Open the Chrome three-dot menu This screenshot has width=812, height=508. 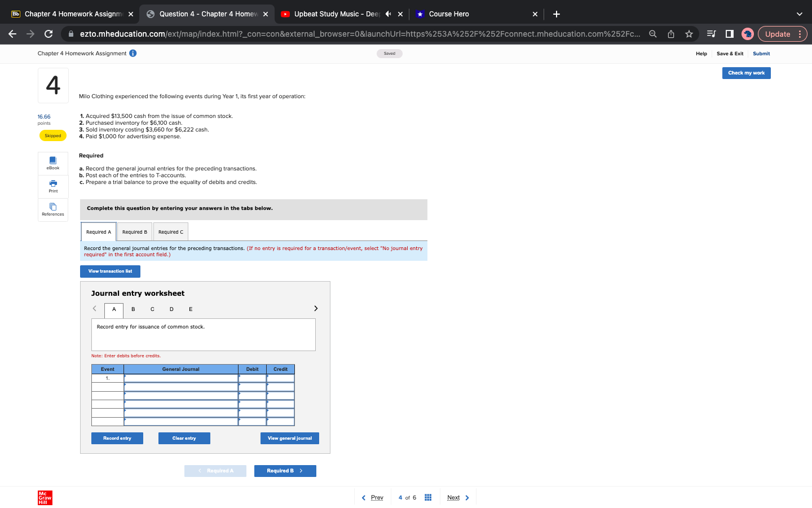(x=800, y=34)
